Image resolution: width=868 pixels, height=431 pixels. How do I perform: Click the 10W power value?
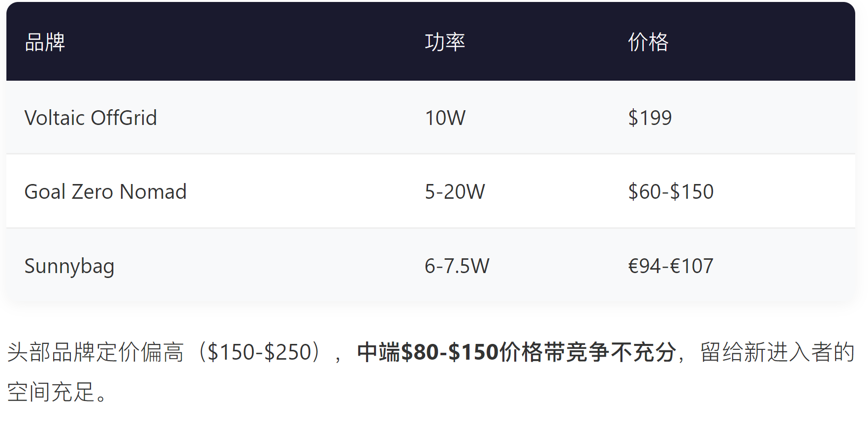[x=445, y=118]
